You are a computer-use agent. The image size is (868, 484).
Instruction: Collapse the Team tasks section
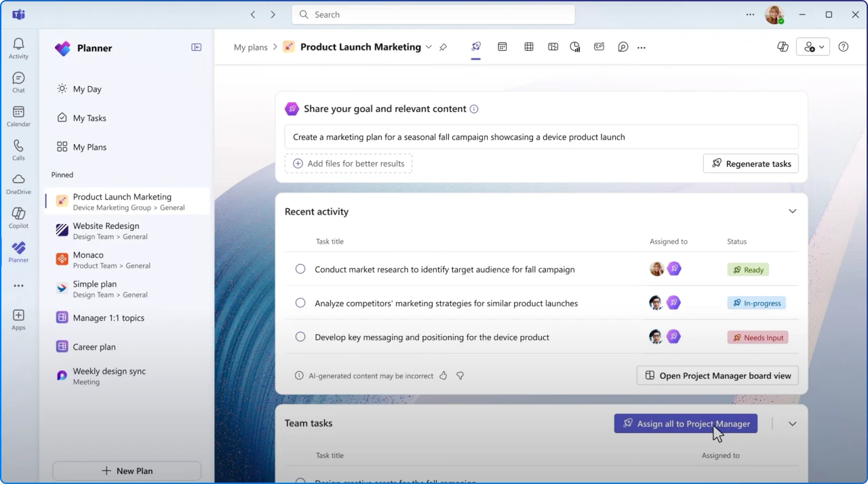coord(792,424)
